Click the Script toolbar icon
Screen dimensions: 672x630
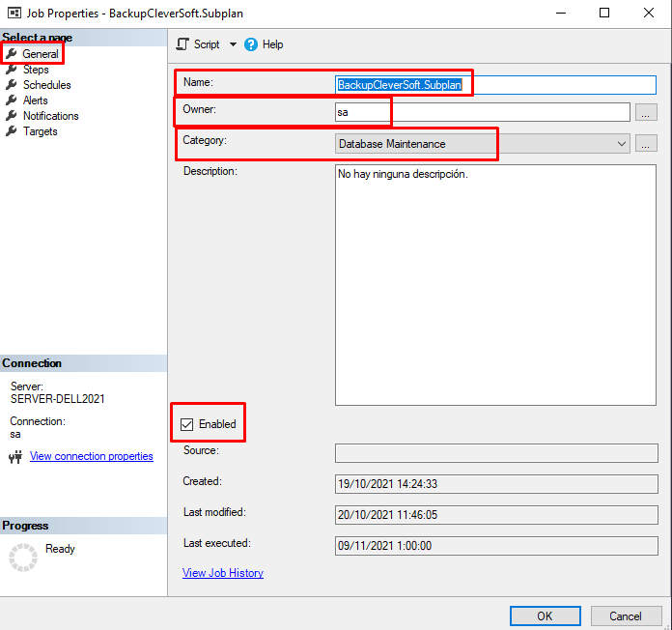click(183, 44)
